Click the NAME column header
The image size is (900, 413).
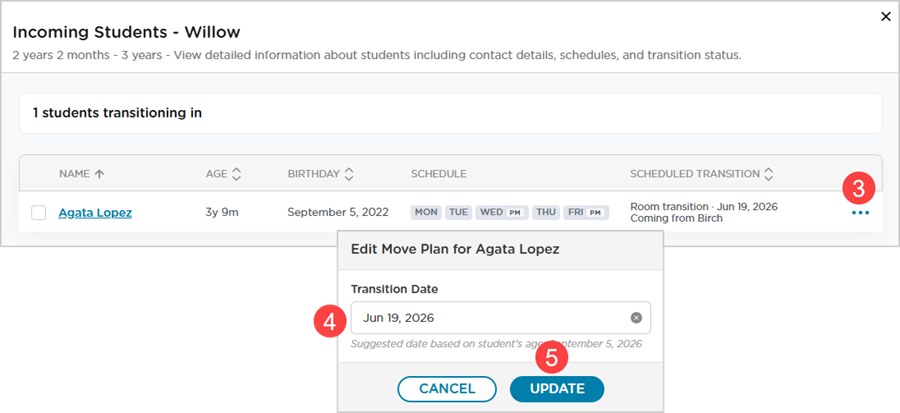[75, 174]
